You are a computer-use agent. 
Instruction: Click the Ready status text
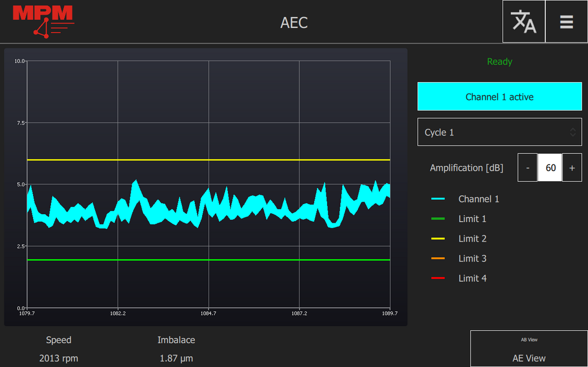tap(500, 62)
